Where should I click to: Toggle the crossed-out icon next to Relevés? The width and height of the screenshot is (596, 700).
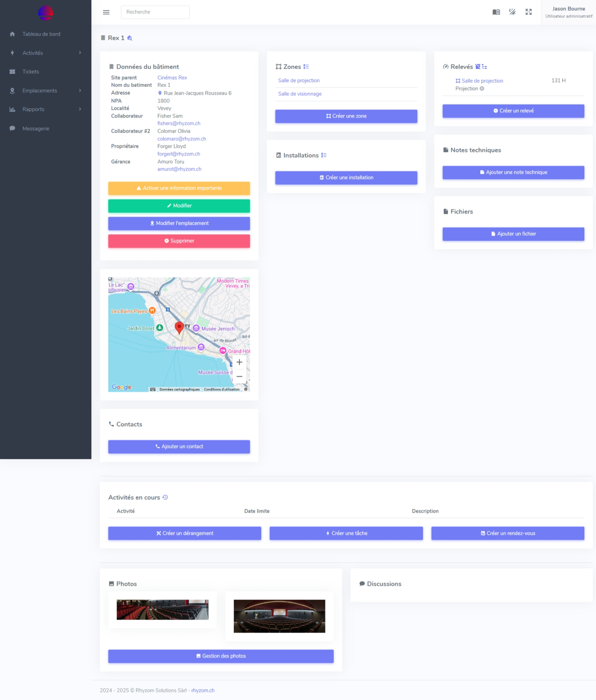coord(478,67)
